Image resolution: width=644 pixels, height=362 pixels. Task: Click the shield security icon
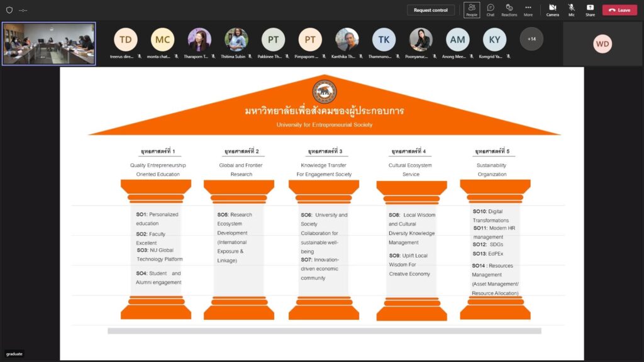[x=9, y=10]
